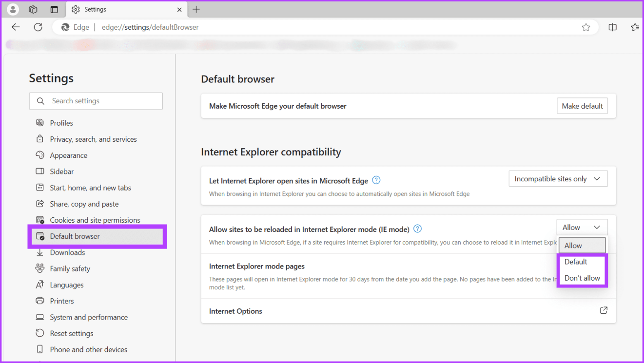Screen dimensions: 644x363
Task: Open Cookies and site permissions settings
Action: (x=95, y=220)
